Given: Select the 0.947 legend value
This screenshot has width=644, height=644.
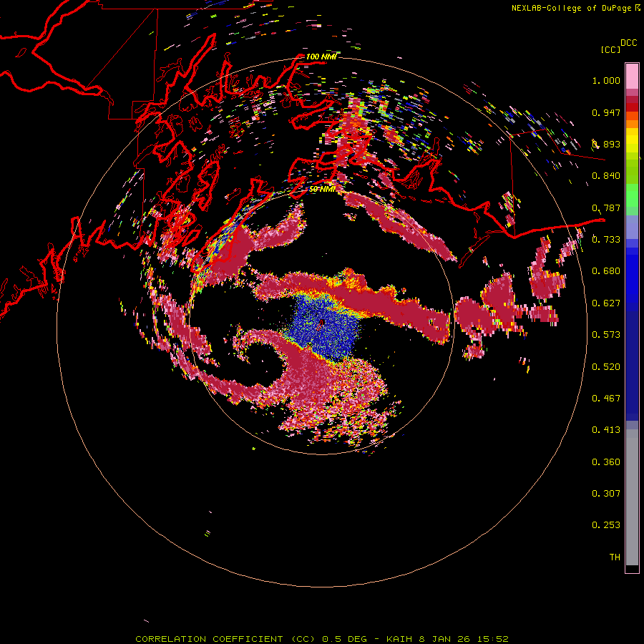Looking at the screenshot, I should tap(606, 112).
